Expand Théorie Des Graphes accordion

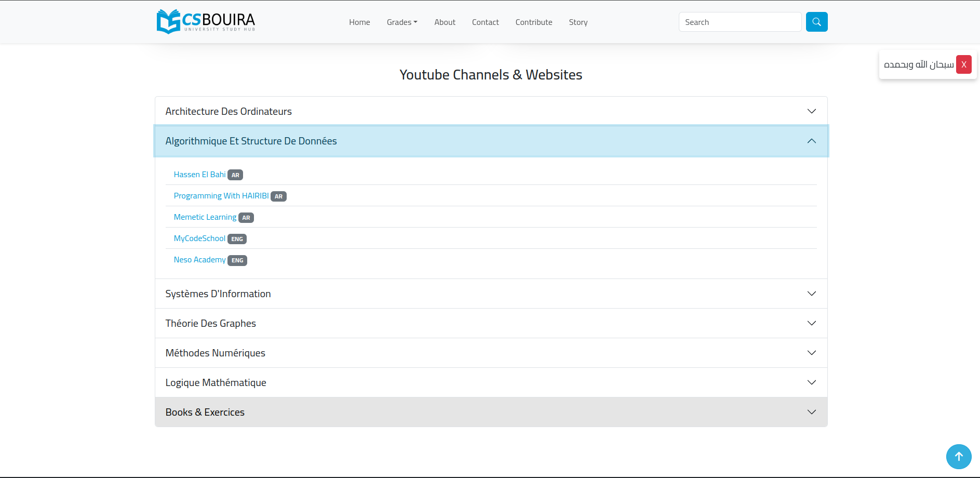point(491,323)
